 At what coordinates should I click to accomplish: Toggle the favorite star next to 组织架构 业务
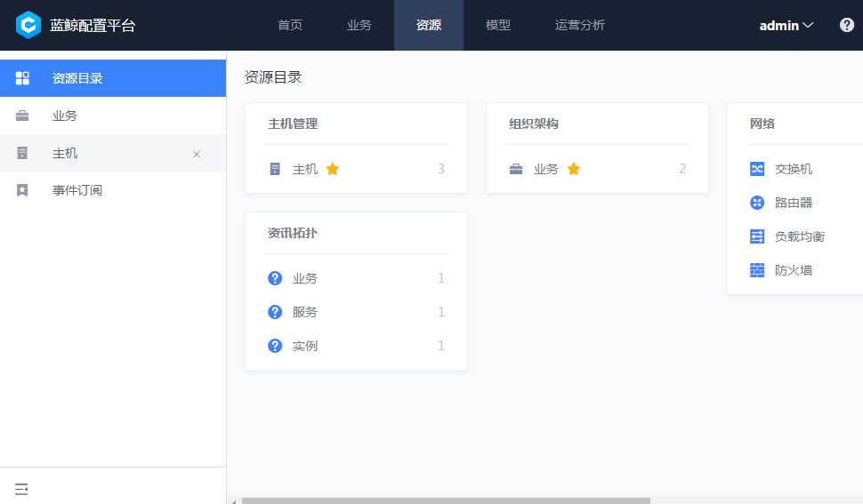[x=574, y=169]
